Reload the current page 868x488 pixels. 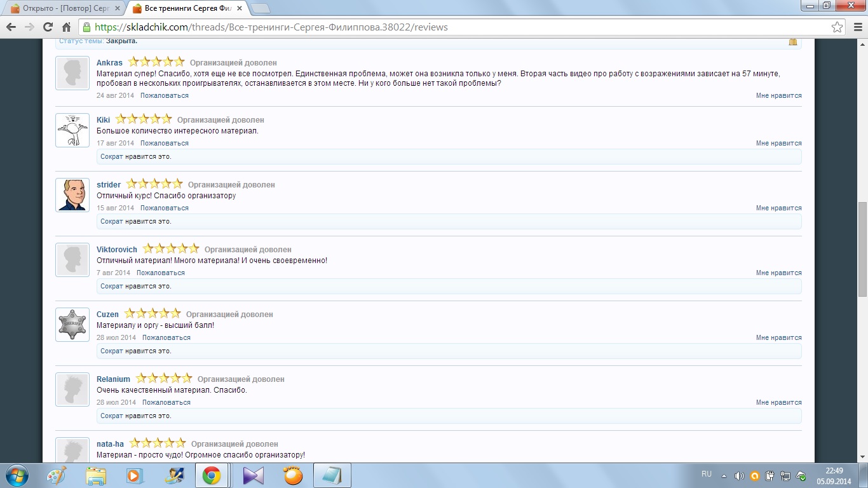coord(48,27)
